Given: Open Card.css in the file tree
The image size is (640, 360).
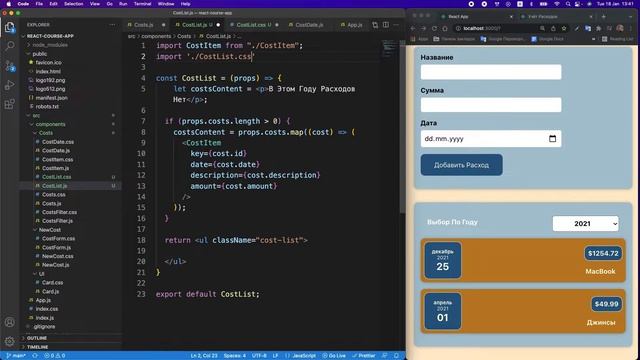Looking at the screenshot, I should (x=52, y=282).
